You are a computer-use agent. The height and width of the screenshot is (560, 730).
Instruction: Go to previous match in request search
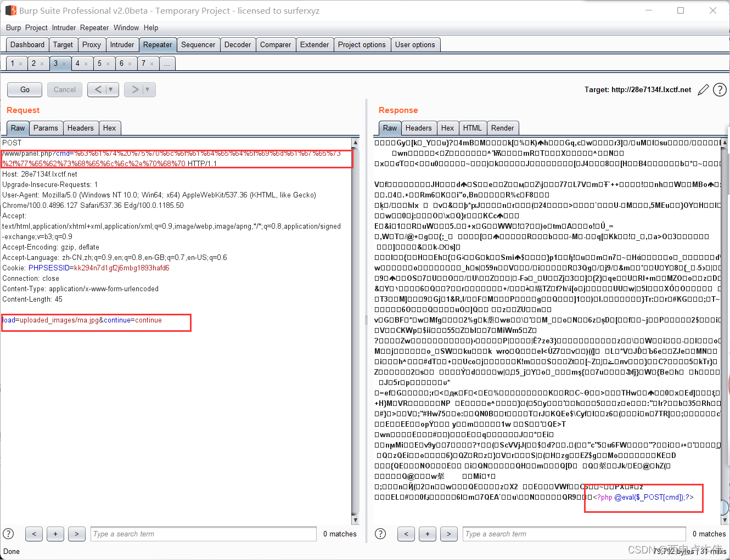(34, 534)
